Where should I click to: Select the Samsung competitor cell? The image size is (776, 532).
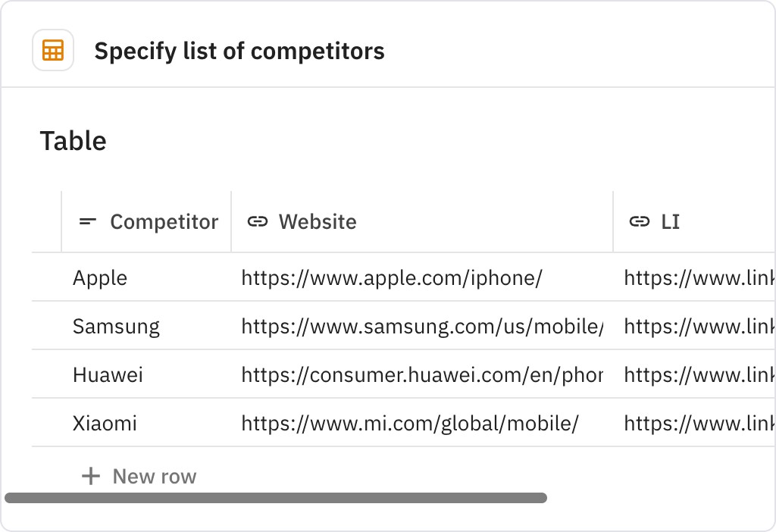(x=116, y=326)
